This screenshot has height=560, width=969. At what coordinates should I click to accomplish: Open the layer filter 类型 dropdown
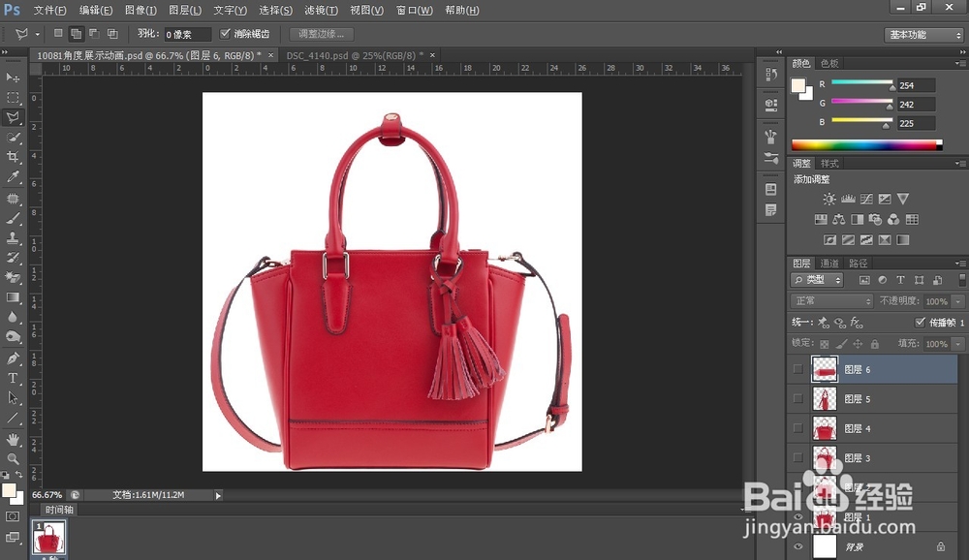(816, 280)
